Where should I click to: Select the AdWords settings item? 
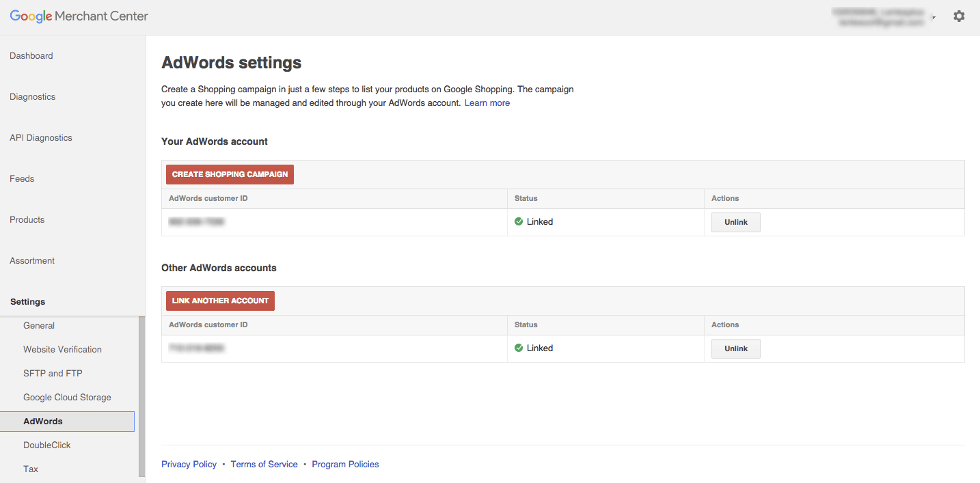[x=67, y=422]
